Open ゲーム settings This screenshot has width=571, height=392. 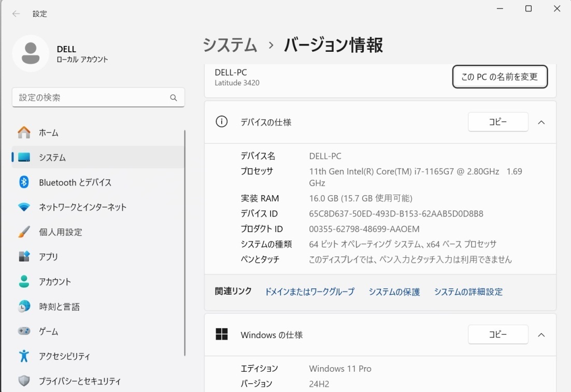click(52, 331)
